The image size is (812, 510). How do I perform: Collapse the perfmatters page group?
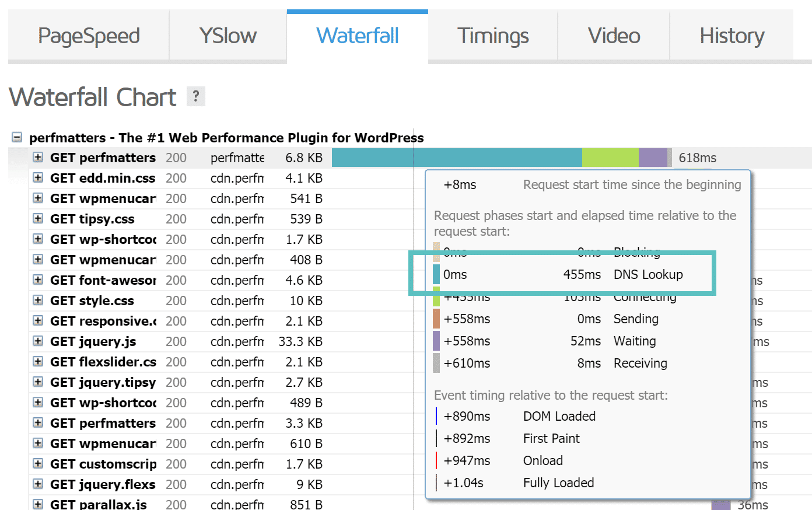tap(16, 137)
